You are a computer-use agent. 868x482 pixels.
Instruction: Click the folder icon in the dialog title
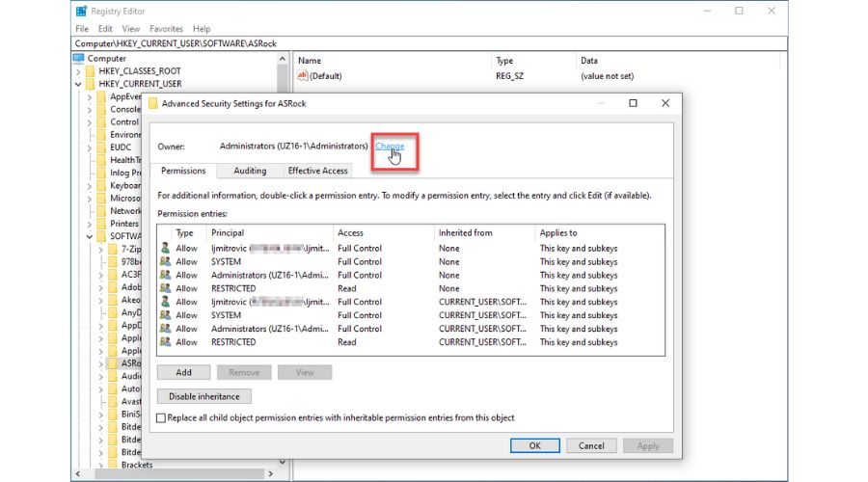pyautogui.click(x=152, y=103)
